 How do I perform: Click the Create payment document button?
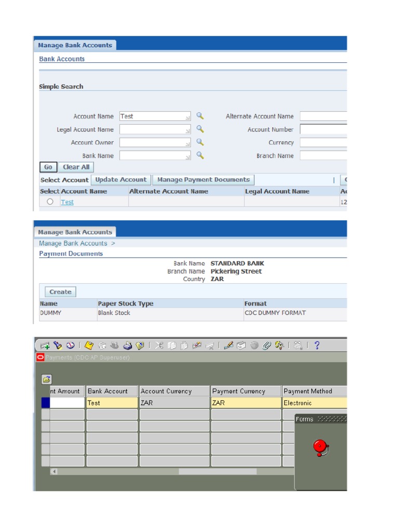click(60, 292)
